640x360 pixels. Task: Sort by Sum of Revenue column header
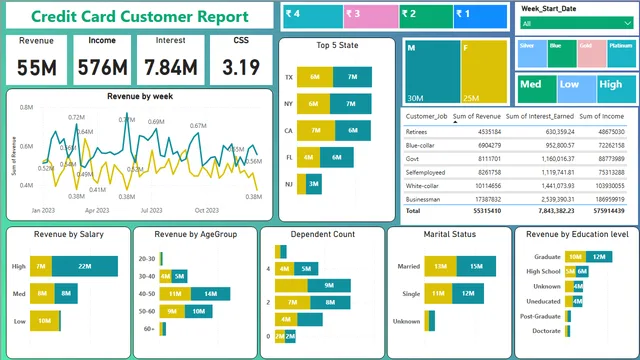476,116
